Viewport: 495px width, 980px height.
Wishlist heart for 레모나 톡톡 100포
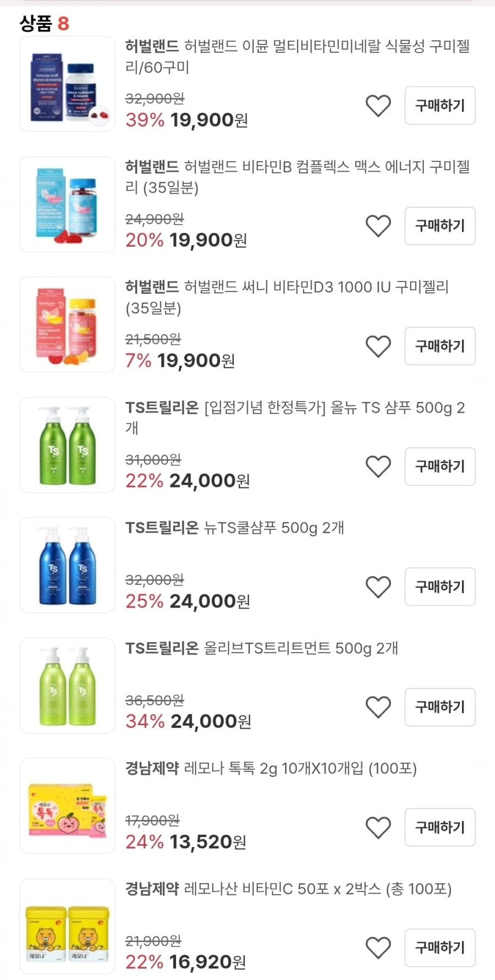pos(378,828)
